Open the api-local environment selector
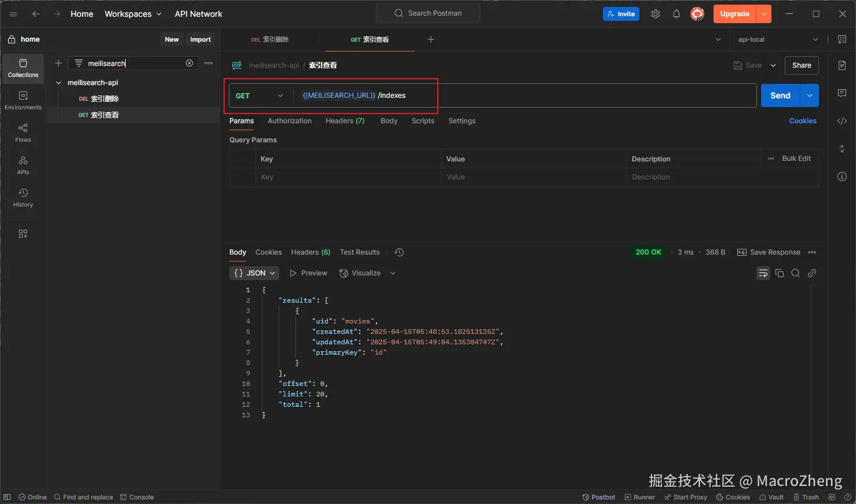Viewport: 856px width, 504px height. 777,39
